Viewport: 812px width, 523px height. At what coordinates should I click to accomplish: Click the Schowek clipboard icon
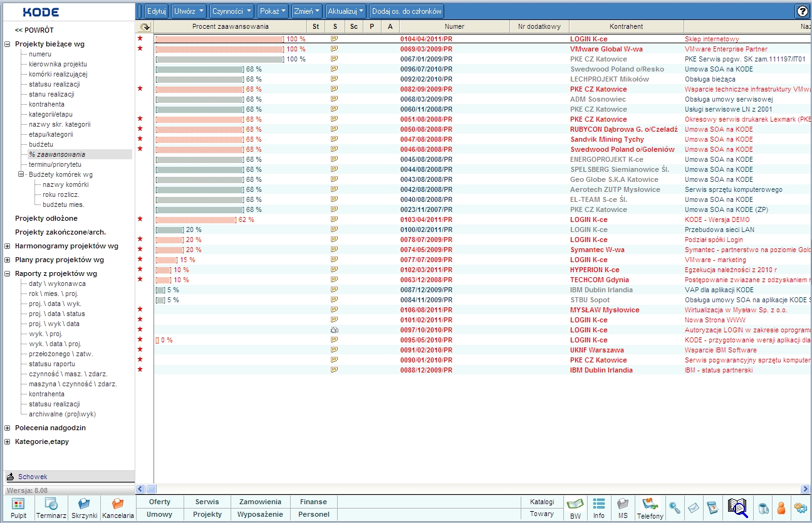tap(10, 477)
